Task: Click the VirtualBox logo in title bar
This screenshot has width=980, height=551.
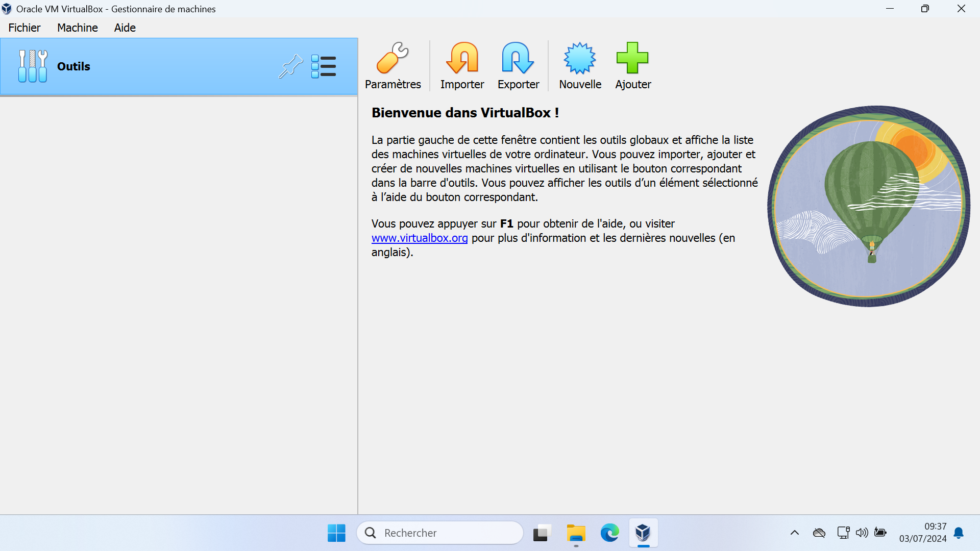Action: (7, 9)
